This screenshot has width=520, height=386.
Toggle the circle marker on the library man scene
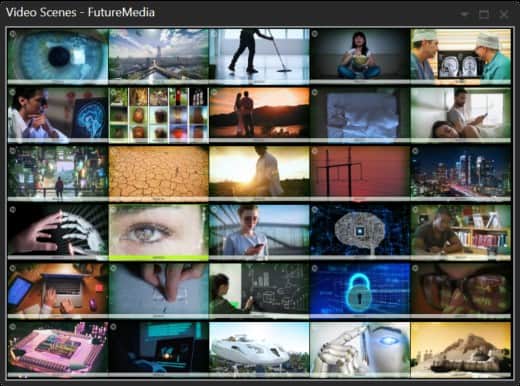415,210
